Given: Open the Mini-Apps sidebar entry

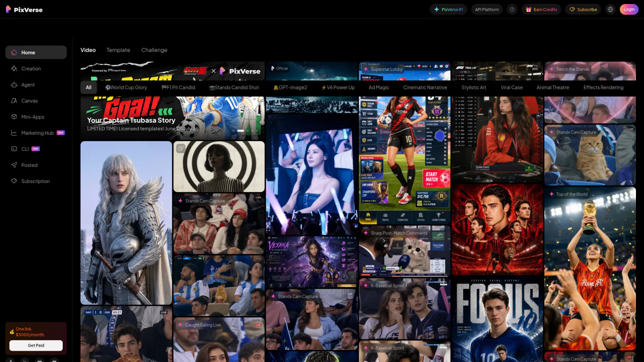Looking at the screenshot, I should (x=36, y=117).
